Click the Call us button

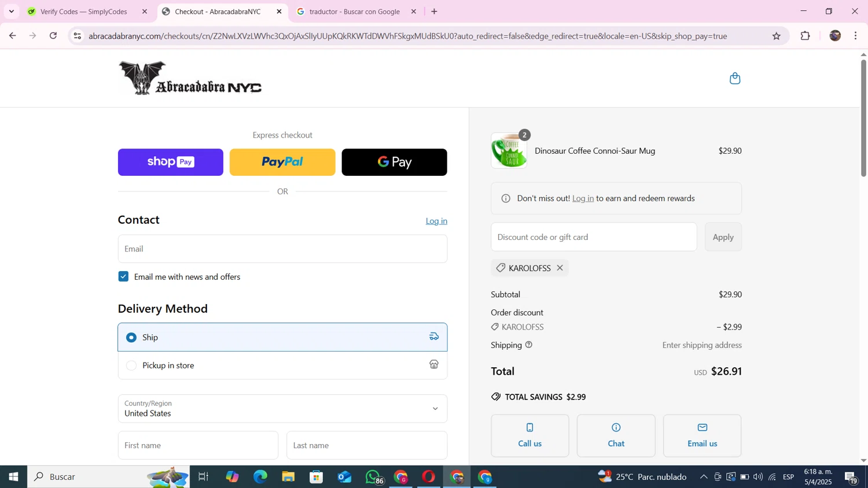click(x=530, y=435)
